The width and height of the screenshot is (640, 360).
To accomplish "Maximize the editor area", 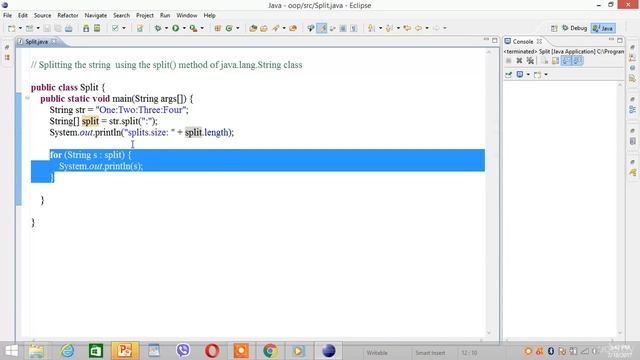I will (495, 40).
